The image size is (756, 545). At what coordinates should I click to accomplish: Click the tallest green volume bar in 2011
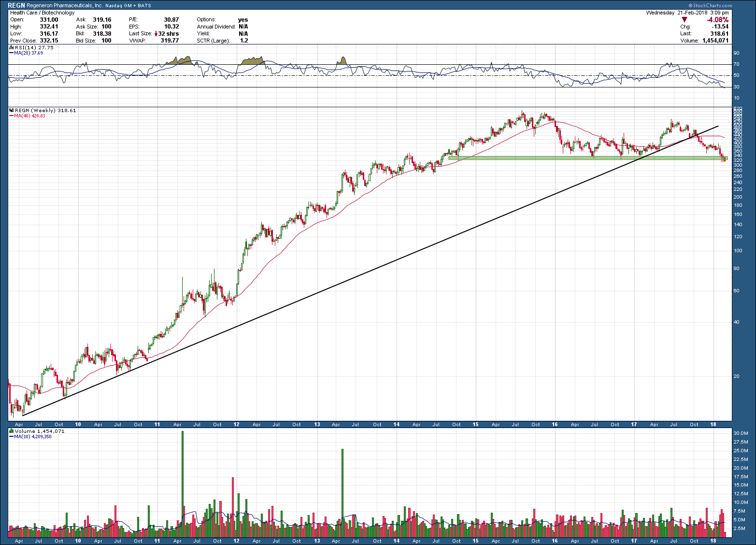pyautogui.click(x=183, y=484)
